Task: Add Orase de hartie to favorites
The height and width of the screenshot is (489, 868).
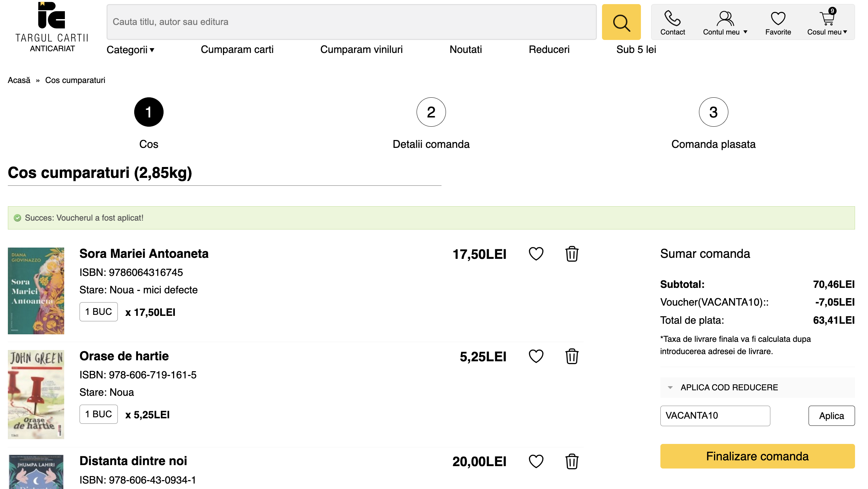Action: coord(536,356)
